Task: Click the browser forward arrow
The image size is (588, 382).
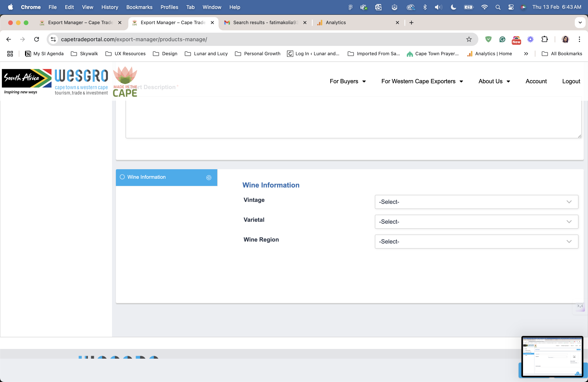Action: tap(23, 39)
